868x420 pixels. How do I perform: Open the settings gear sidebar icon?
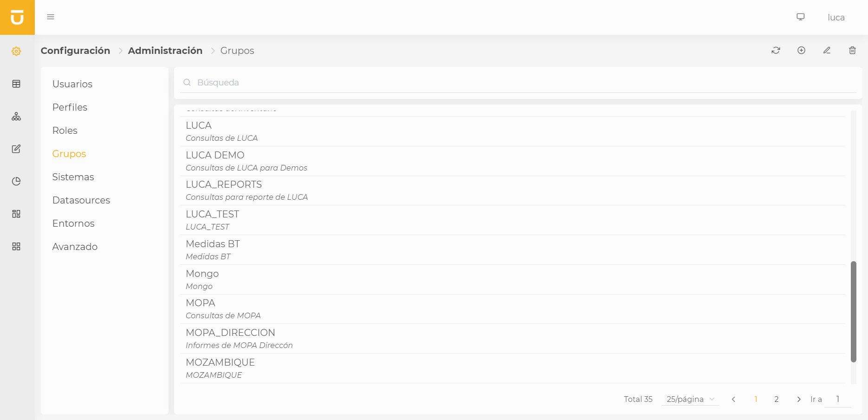coord(16,51)
